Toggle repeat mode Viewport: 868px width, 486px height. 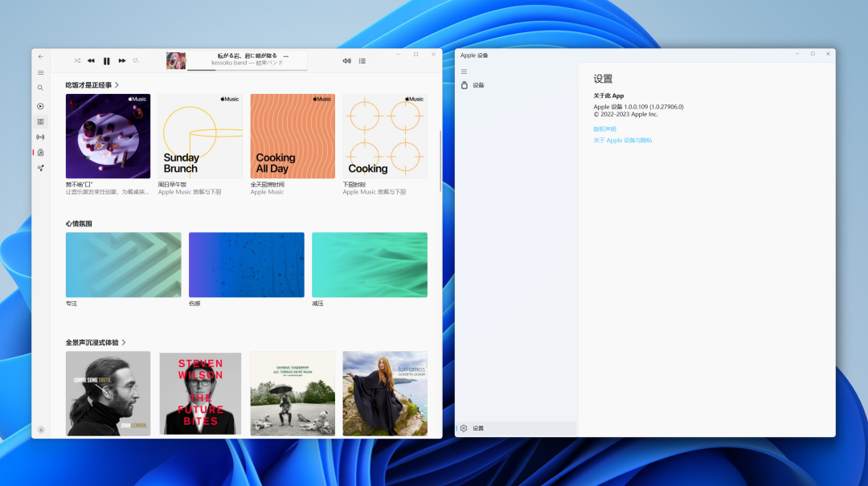click(x=136, y=61)
